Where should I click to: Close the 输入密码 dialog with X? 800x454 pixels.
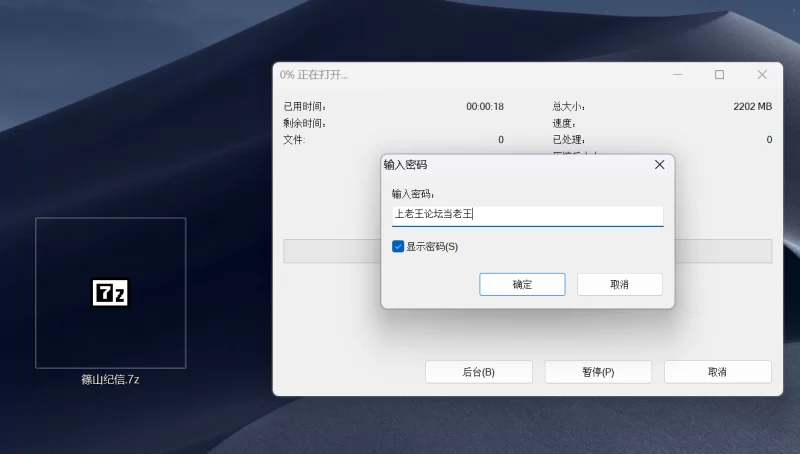[659, 165]
